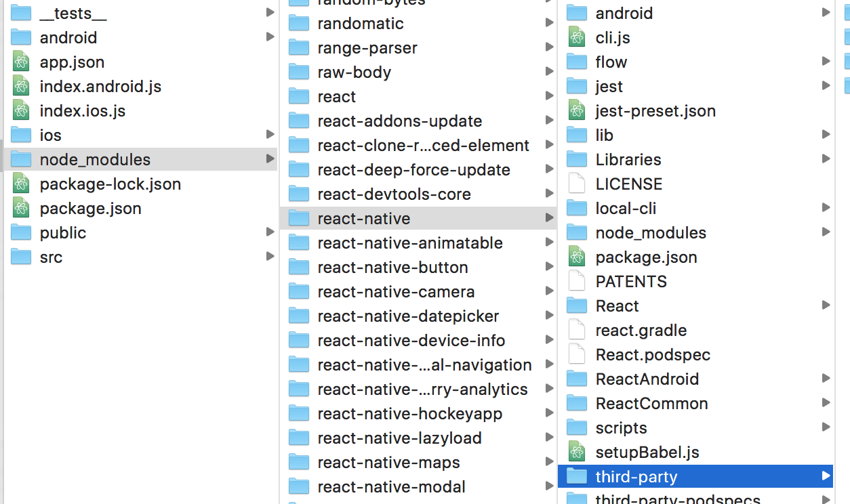Screen dimensions: 850x504
Task: Click the scripts folder icon
Action: [x=577, y=428]
